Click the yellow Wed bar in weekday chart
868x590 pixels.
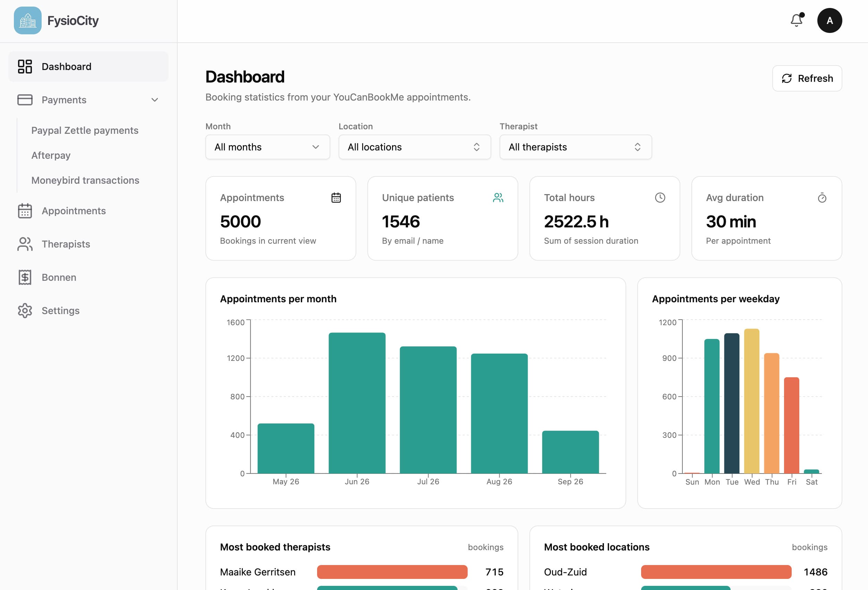(751, 401)
